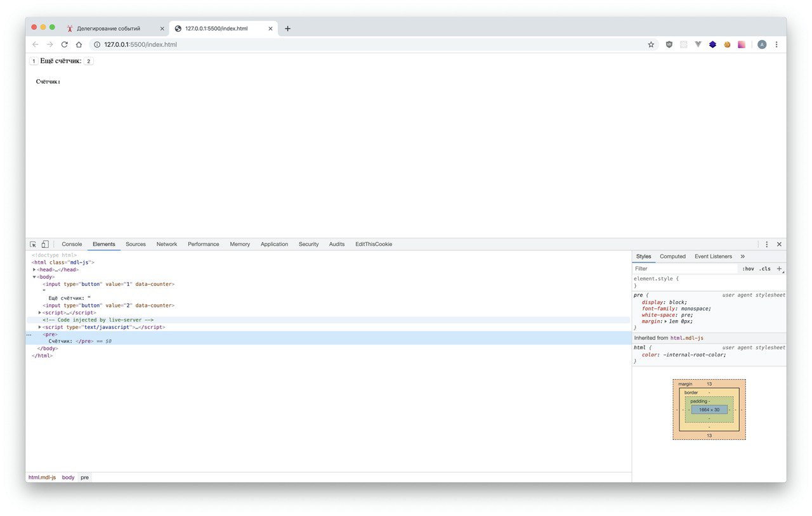Open the ellipsis actions for pre row

click(x=29, y=334)
